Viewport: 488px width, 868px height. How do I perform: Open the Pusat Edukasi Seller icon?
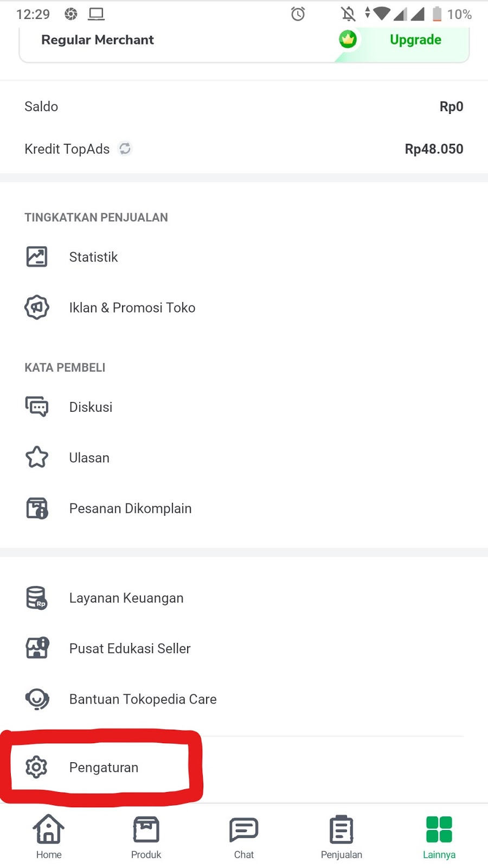[37, 648]
